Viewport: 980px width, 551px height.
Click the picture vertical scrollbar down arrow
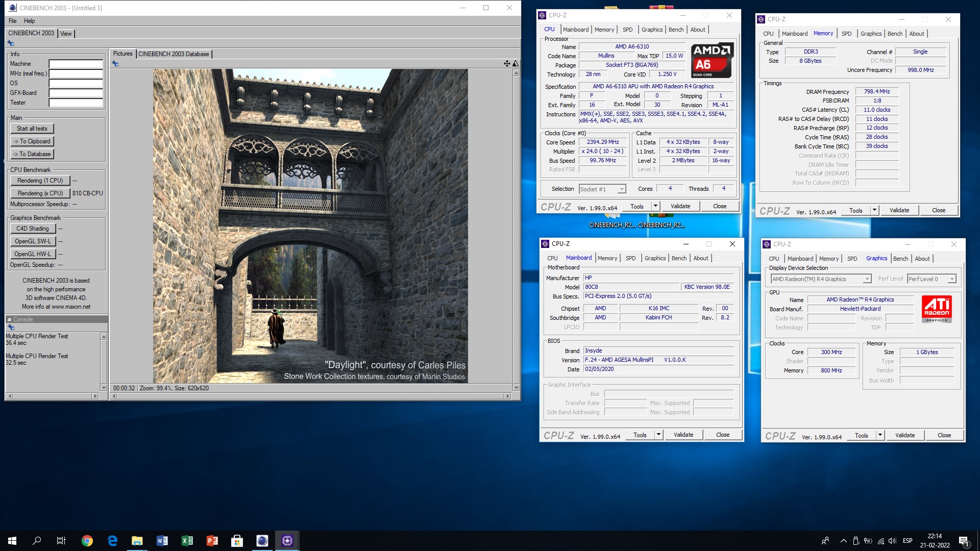[516, 388]
